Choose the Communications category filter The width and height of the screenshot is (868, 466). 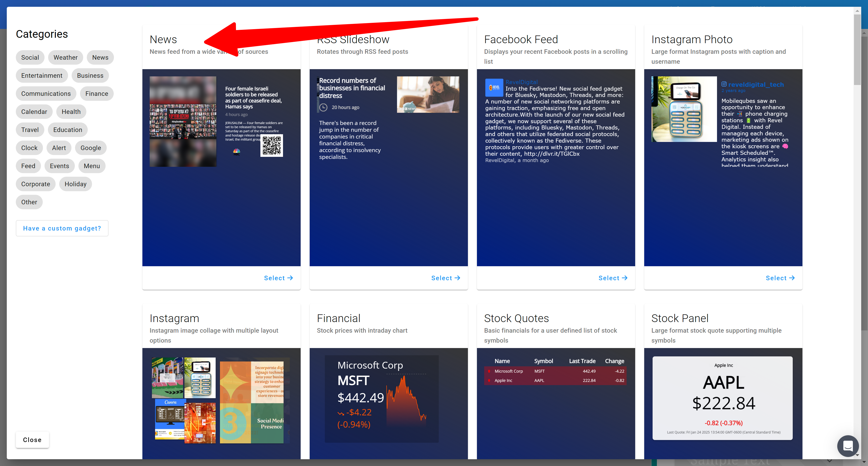46,94
